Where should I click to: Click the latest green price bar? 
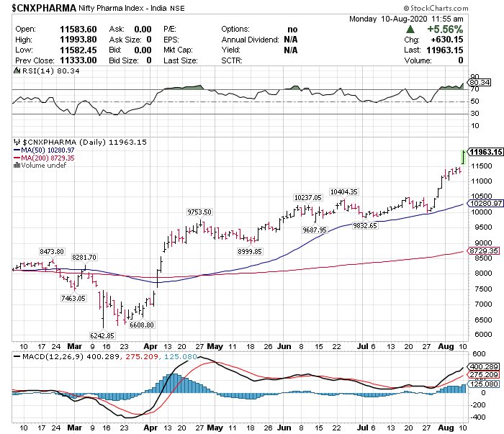(x=463, y=158)
